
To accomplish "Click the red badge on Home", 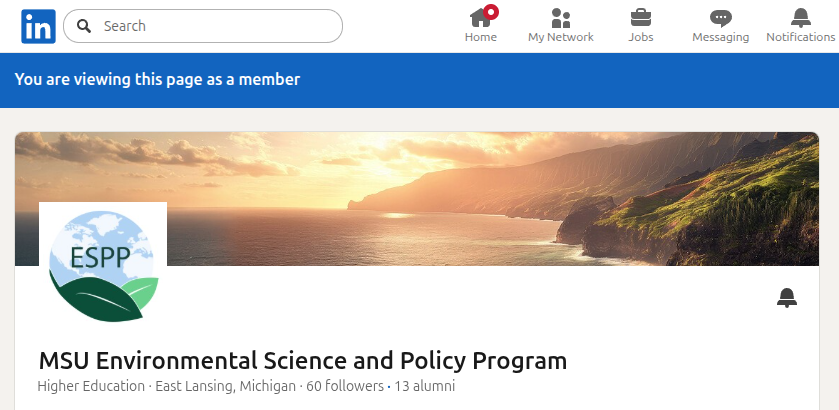I will point(491,12).
